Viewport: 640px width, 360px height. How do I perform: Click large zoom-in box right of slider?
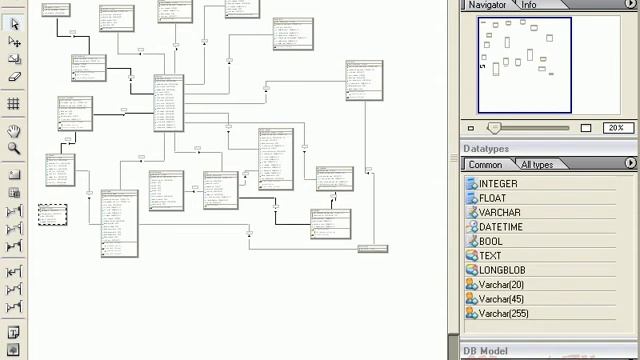[586, 128]
